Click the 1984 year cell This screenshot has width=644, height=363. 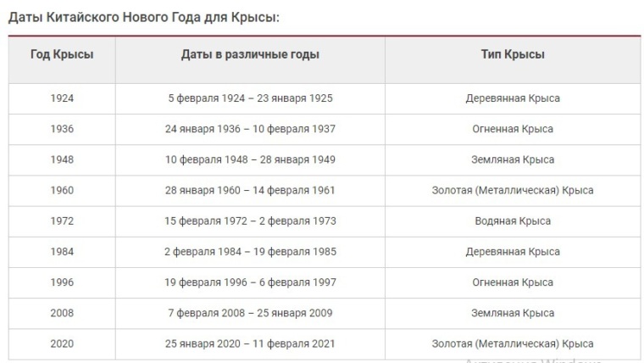point(62,251)
